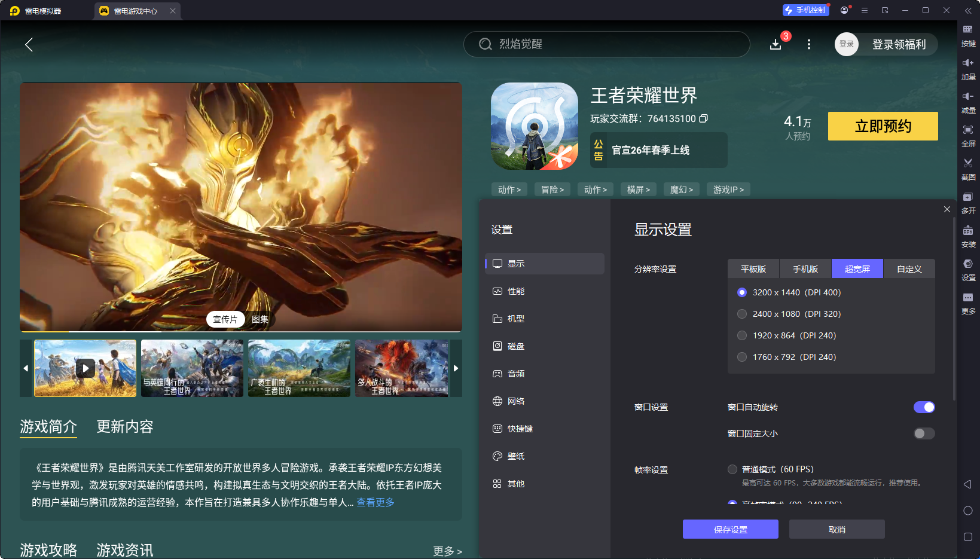Screen dimensions: 980x559
Task: Click the 立即预约 pre-register button
Action: coord(883,126)
